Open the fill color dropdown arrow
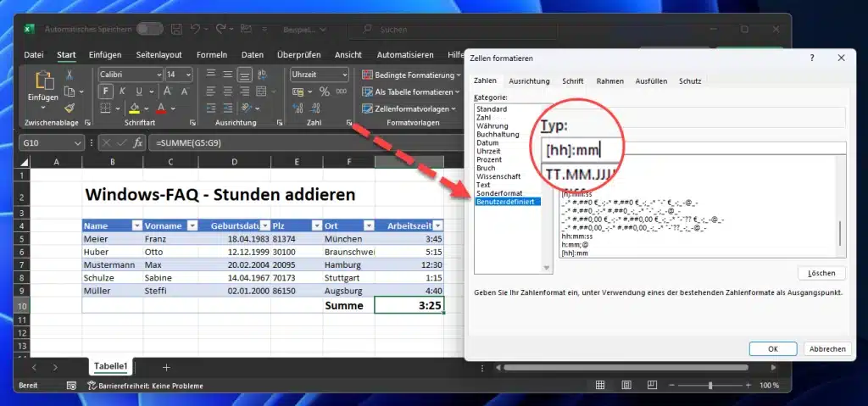Image resolution: width=868 pixels, height=406 pixels. 146,108
